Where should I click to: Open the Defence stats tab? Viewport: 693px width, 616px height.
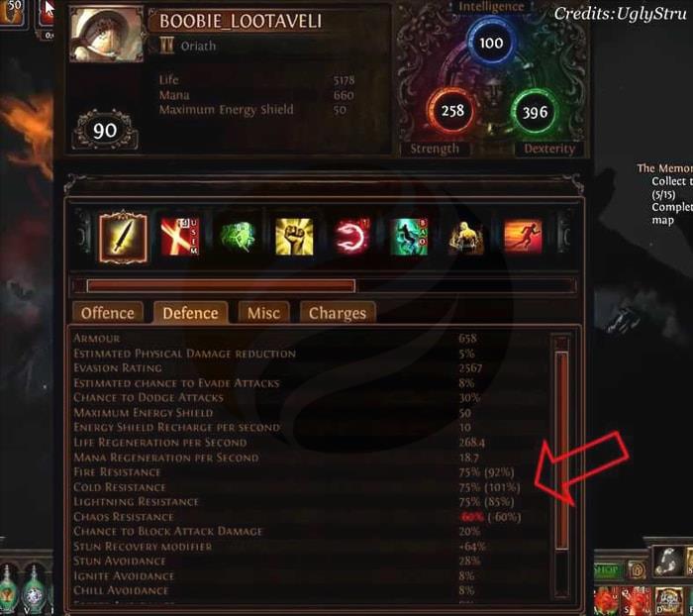[x=190, y=313]
